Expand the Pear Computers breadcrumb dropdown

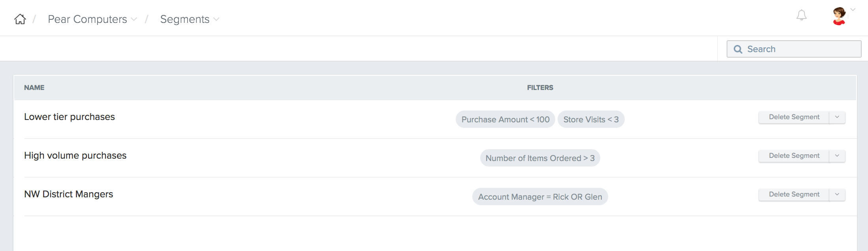click(x=134, y=19)
